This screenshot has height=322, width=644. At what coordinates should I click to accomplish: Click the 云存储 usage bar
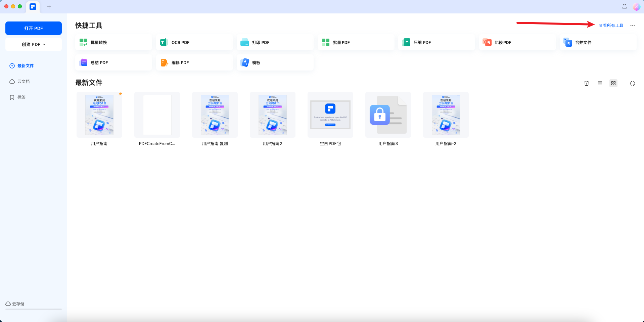tap(34, 309)
